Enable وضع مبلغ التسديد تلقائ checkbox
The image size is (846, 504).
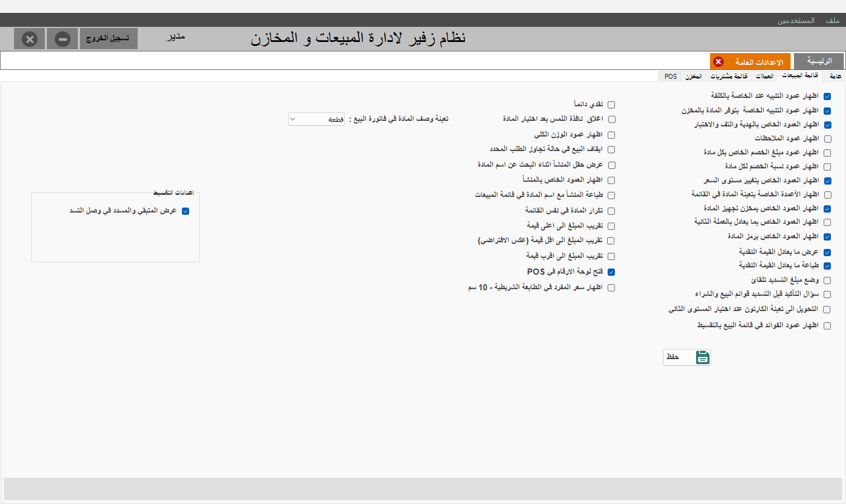[827, 280]
